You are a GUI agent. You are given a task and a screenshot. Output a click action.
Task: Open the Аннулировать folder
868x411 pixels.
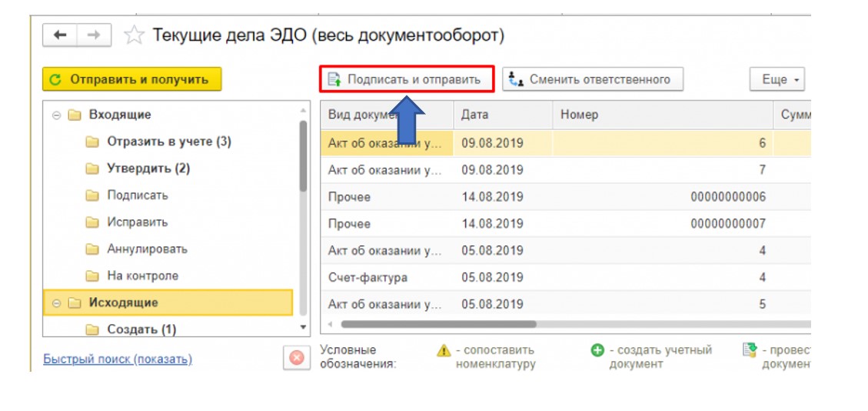[x=147, y=249]
